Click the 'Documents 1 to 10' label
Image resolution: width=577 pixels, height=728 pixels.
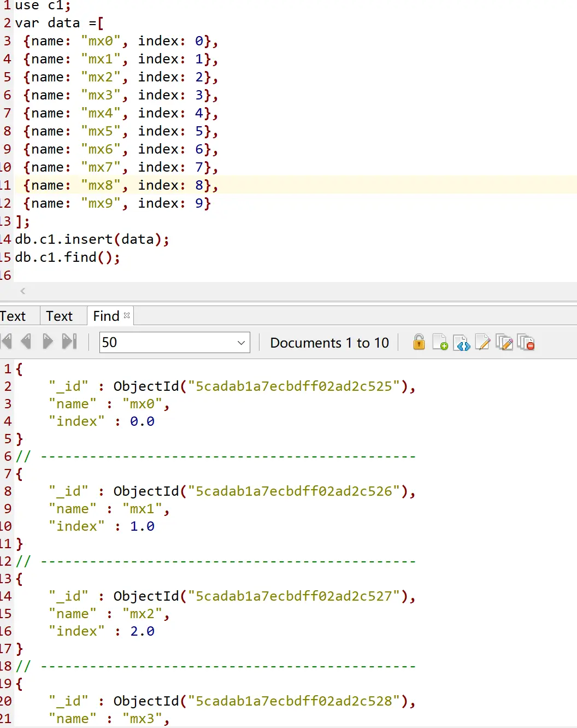click(329, 343)
